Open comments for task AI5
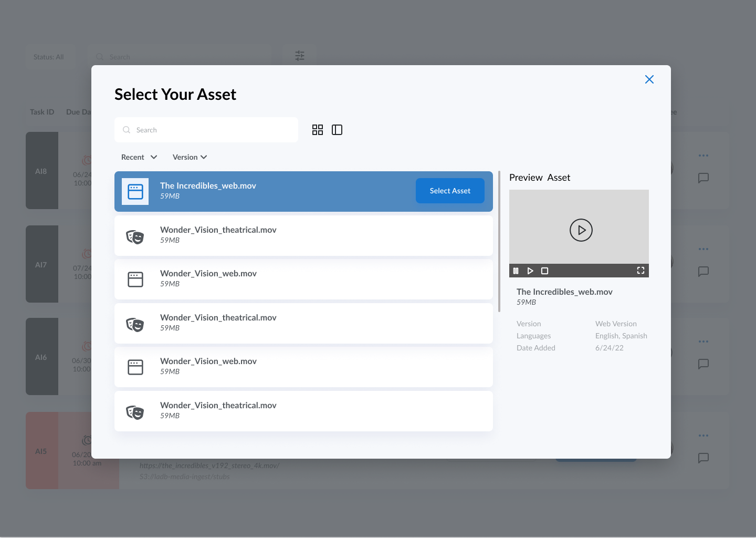This screenshot has height=538, width=756. [x=703, y=458]
